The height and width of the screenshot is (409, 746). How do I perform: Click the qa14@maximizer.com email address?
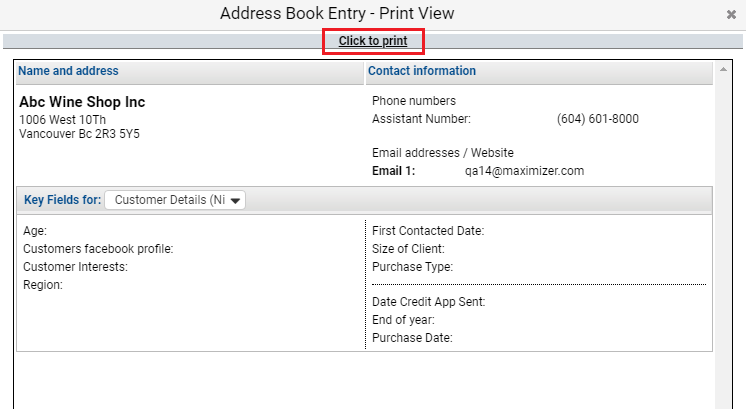[524, 171]
